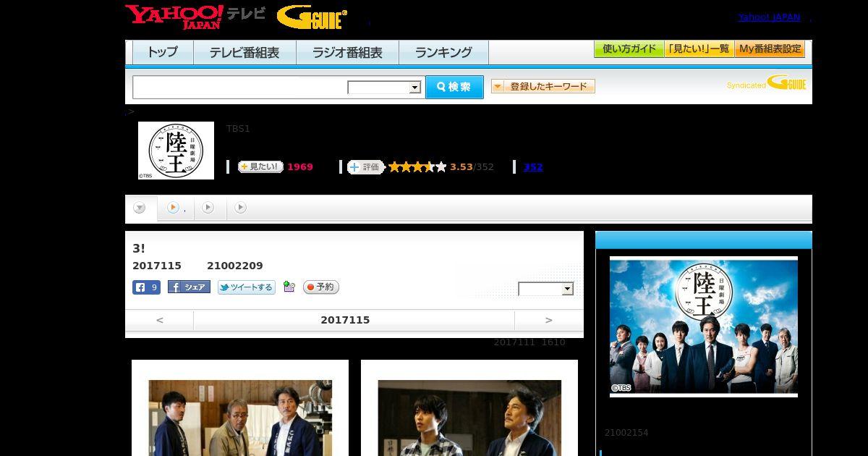The height and width of the screenshot is (456, 868).
Task: Open the Yahoo! JAPAN link
Action: (x=769, y=17)
